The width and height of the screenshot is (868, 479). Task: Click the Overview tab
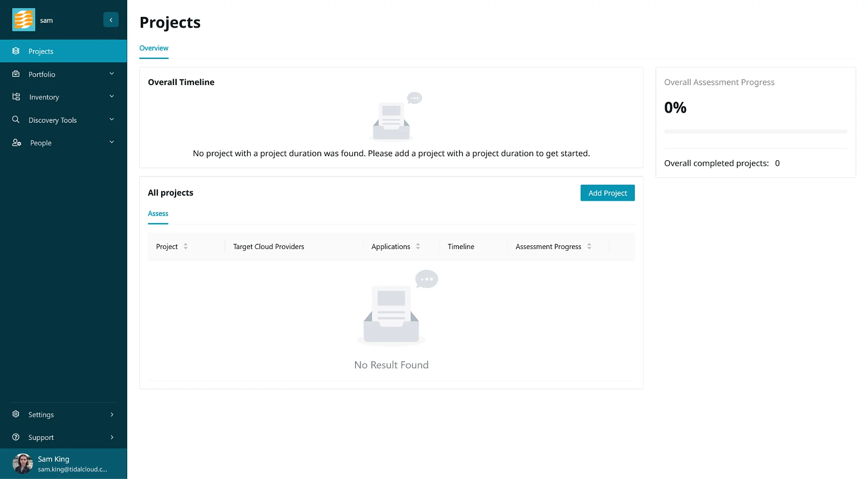point(153,48)
